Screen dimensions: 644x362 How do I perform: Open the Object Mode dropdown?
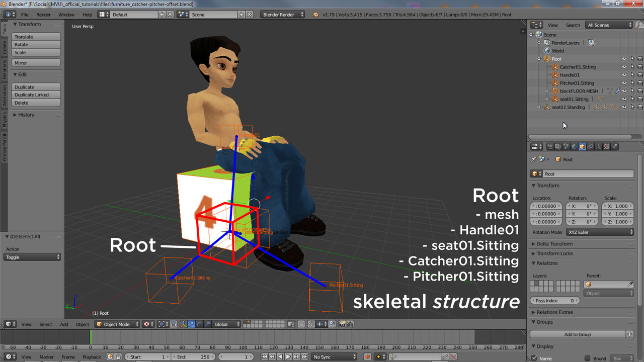tap(117, 324)
